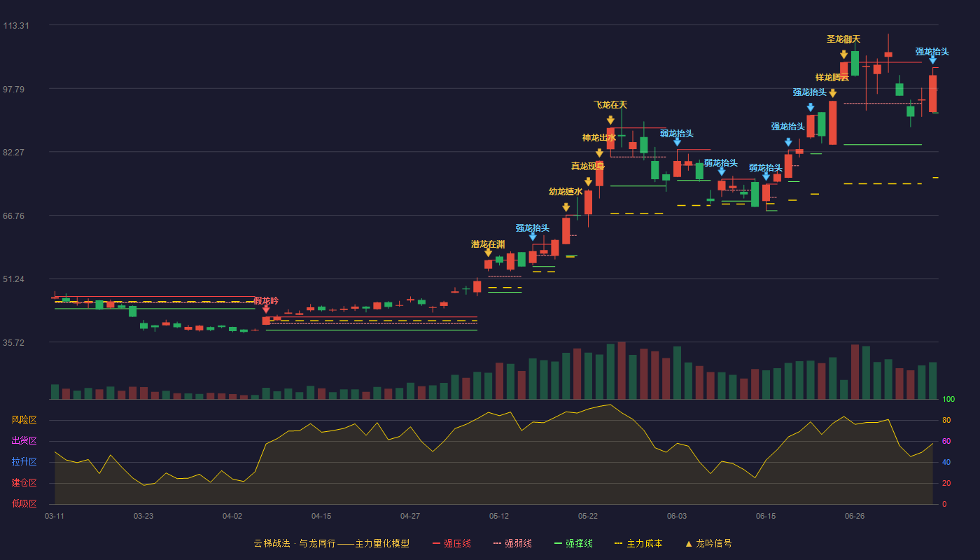980x560 pixels.
Task: Click the 06-03 date label
Action: (x=677, y=516)
